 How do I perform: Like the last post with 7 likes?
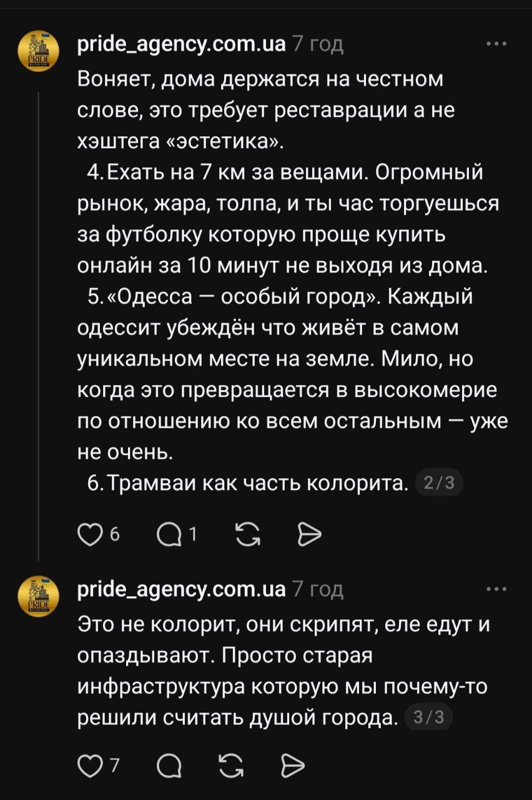click(x=91, y=765)
